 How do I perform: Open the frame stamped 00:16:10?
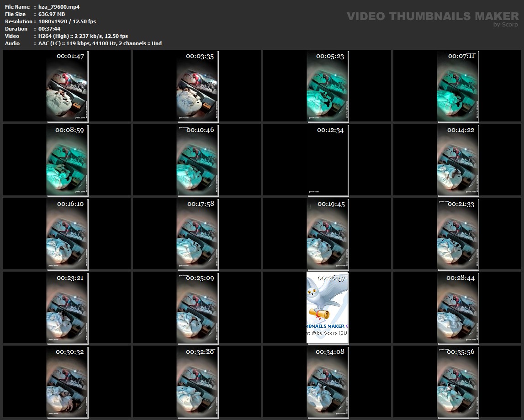(67, 234)
